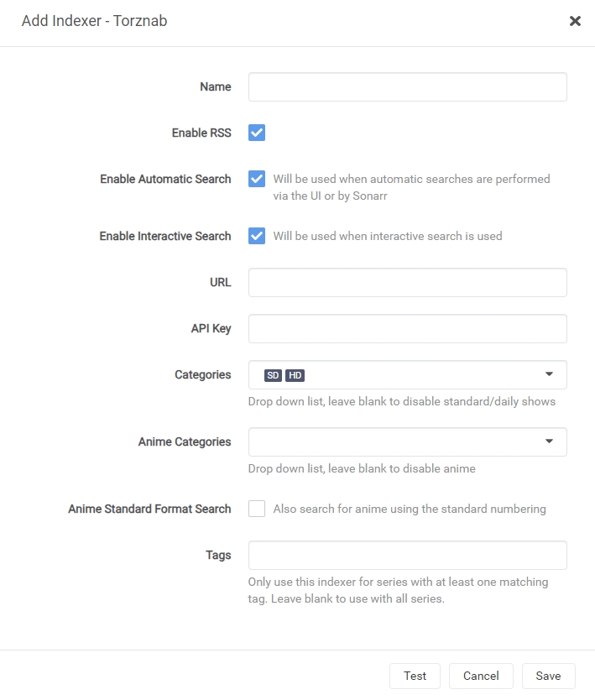Save the new indexer
This screenshot has width=595, height=700.
click(x=548, y=676)
